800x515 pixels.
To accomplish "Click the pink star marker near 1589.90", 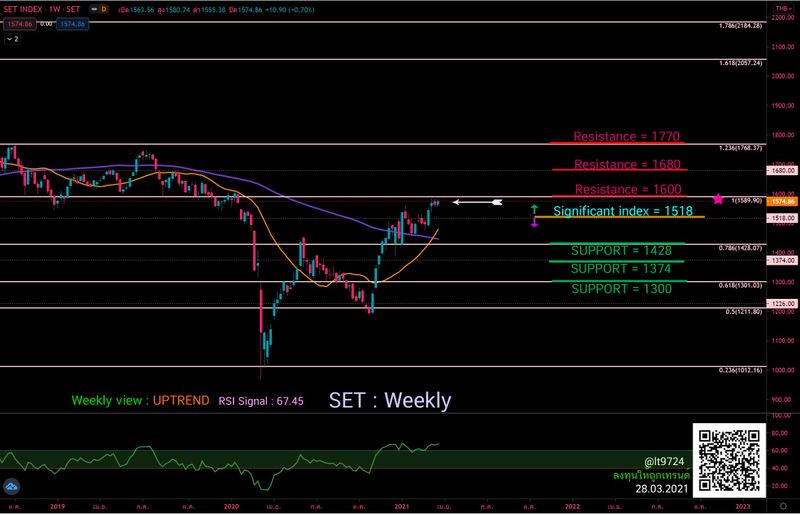I will [x=718, y=199].
